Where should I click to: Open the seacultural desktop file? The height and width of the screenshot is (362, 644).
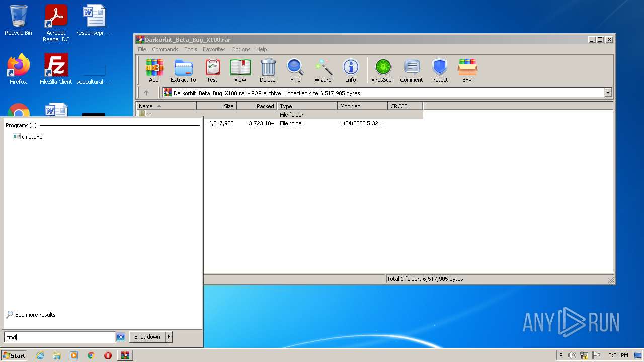[94, 73]
